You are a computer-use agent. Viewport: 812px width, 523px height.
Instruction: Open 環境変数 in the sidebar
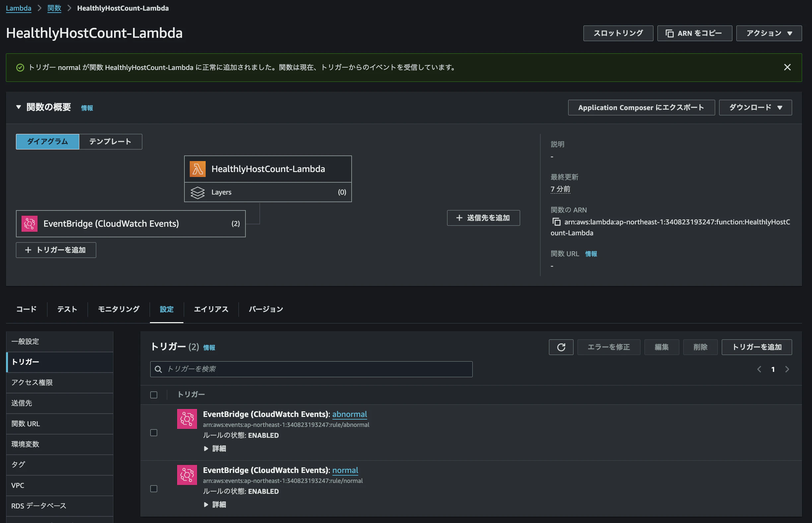[60, 444]
